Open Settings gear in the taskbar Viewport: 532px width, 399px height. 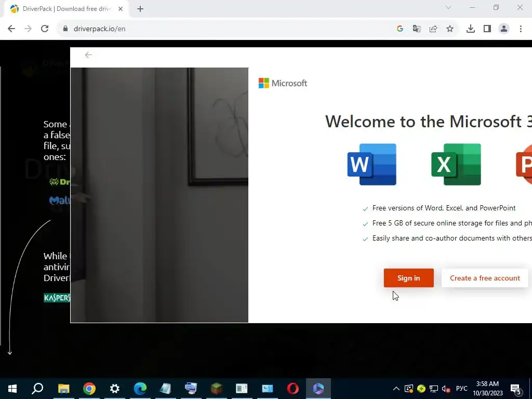pyautogui.click(x=115, y=389)
